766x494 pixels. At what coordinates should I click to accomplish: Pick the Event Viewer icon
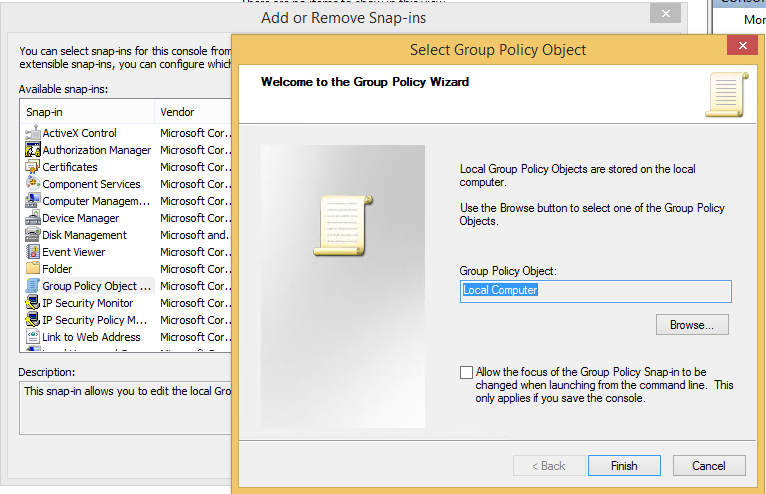[33, 252]
